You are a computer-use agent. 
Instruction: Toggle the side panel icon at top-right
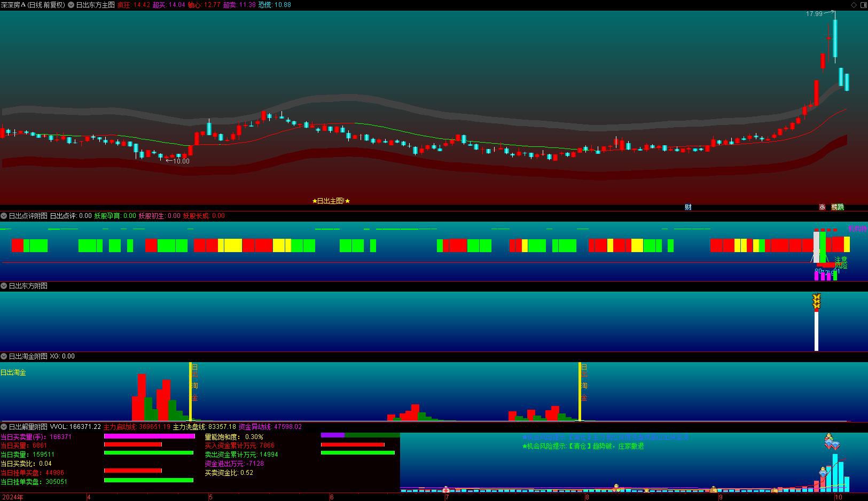(863, 5)
